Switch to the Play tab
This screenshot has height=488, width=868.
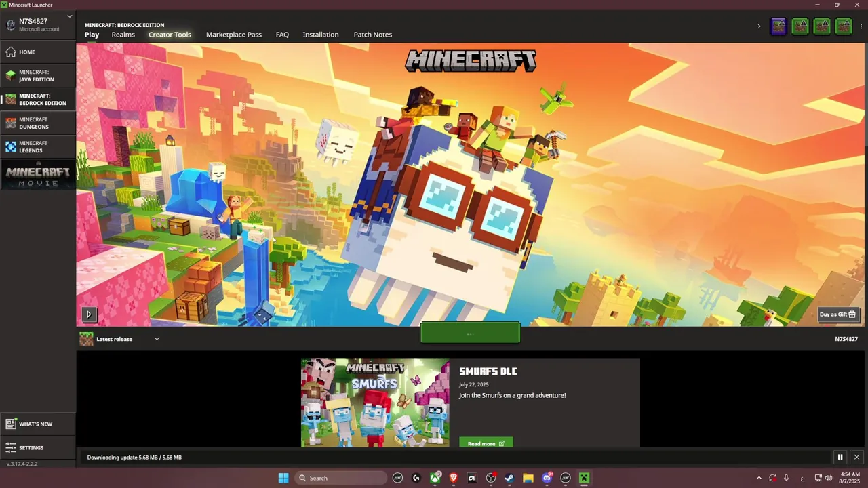click(x=92, y=35)
